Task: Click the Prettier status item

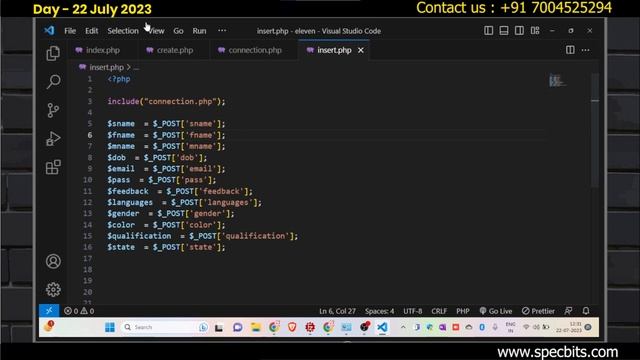Action: click(538, 311)
